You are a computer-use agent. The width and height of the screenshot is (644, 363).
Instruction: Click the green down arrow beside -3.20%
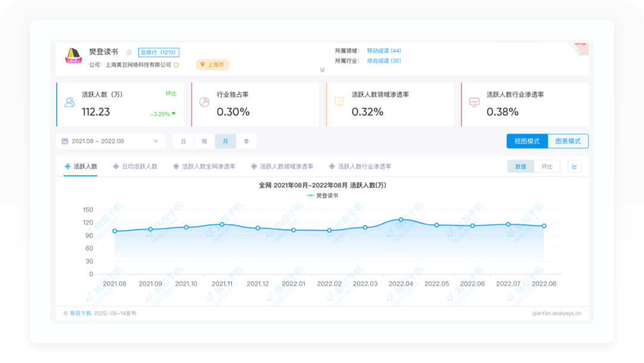pos(174,114)
